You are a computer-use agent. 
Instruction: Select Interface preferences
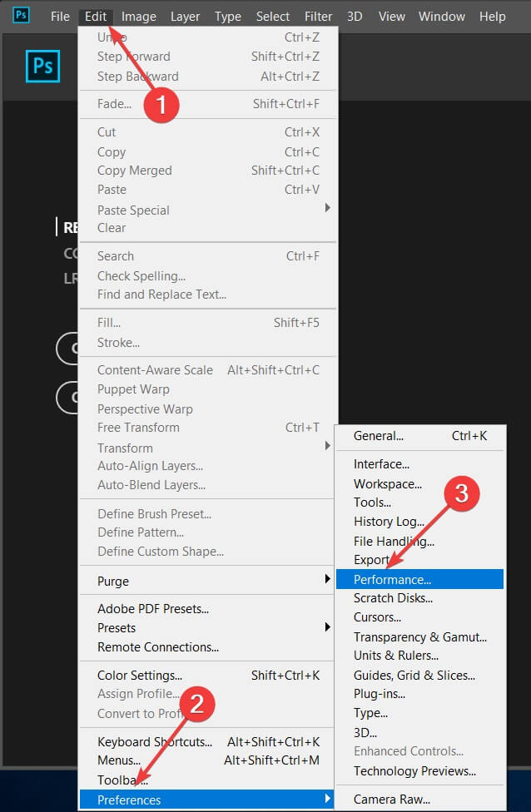[420, 464]
